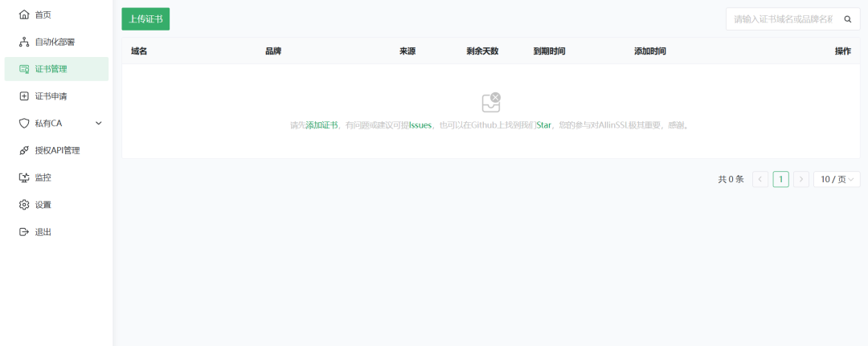Click the certificate icon beside 证书管理
The height and width of the screenshot is (346, 868).
pyautogui.click(x=24, y=69)
